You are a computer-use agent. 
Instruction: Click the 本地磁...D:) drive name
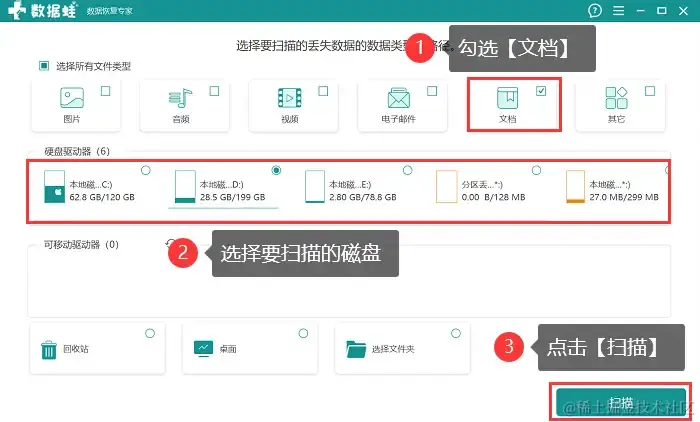click(x=221, y=184)
